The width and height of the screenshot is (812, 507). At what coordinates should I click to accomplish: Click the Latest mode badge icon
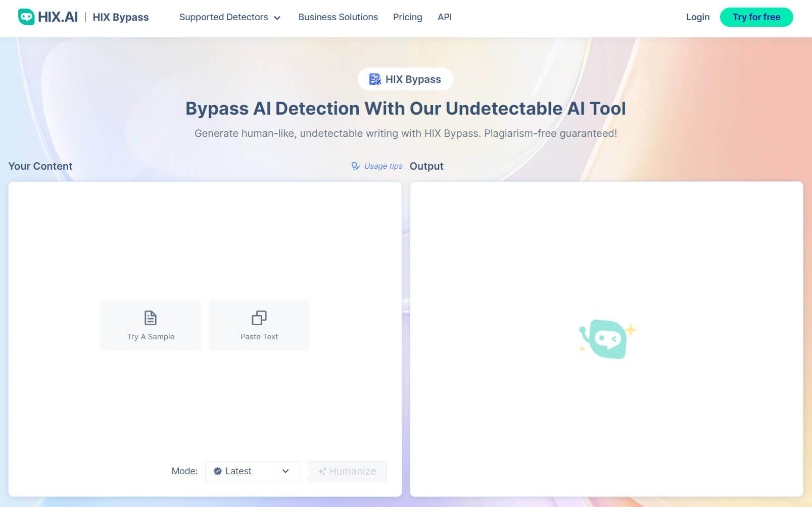pyautogui.click(x=218, y=471)
